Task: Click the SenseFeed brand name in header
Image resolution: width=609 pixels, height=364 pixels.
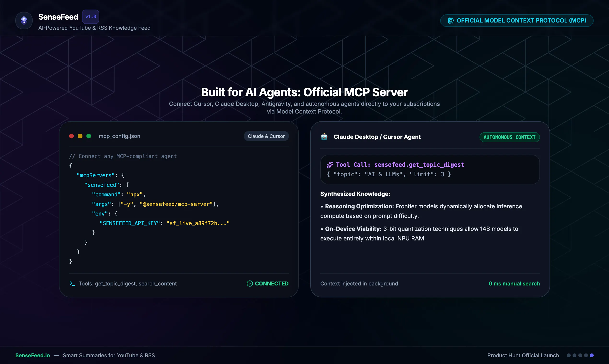Action: coord(58,17)
